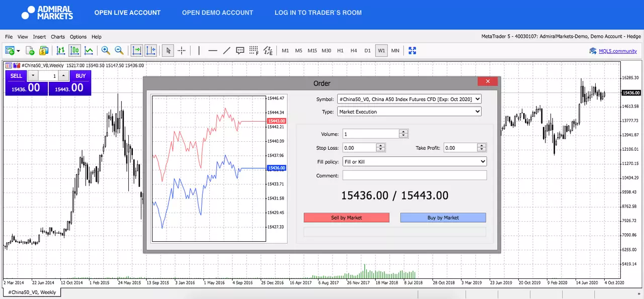Screen dimensions: 644x299
Task: Click Log In to Trader's Room
Action: tap(318, 13)
